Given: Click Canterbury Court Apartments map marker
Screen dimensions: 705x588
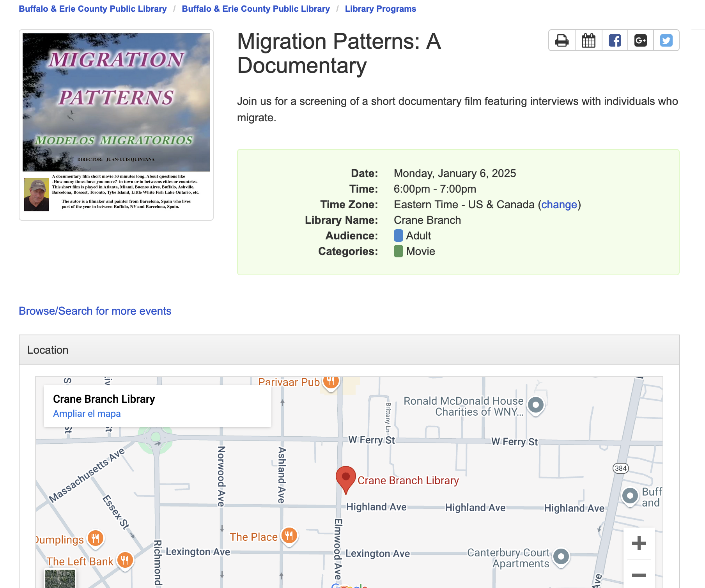Looking at the screenshot, I should (x=561, y=556).
